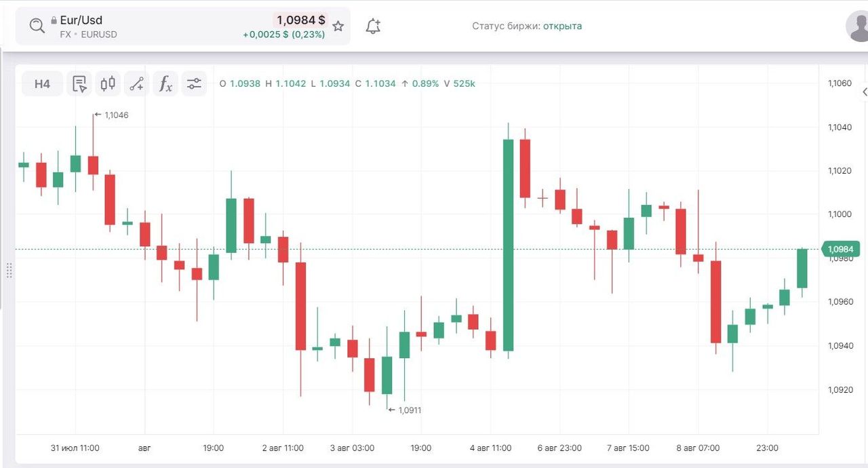The width and height of the screenshot is (868, 468).
Task: Click the 1,0984 current price label on axis
Action: pos(841,249)
